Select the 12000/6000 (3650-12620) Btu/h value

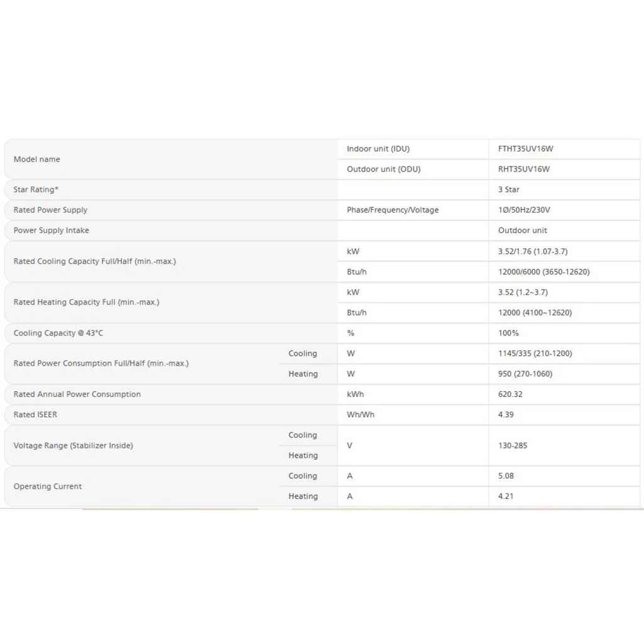coord(543,272)
